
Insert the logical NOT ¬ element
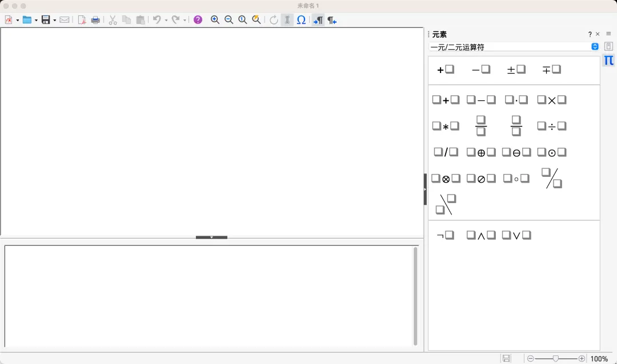click(446, 235)
